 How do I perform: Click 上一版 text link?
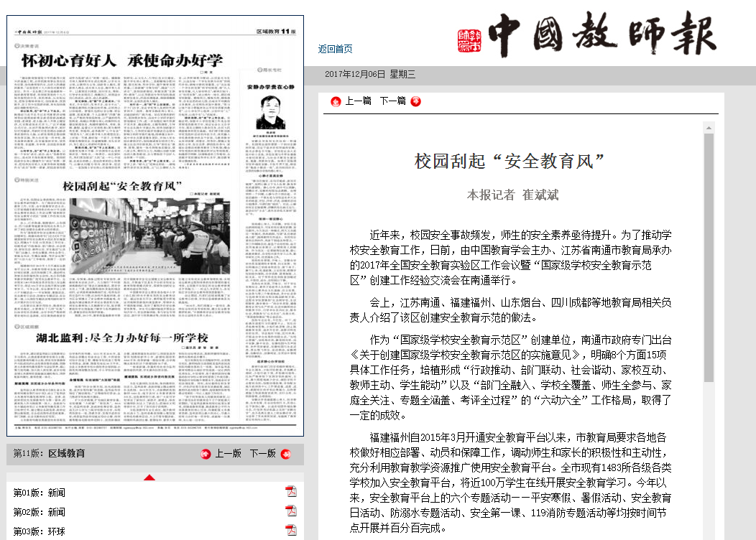[x=228, y=454]
